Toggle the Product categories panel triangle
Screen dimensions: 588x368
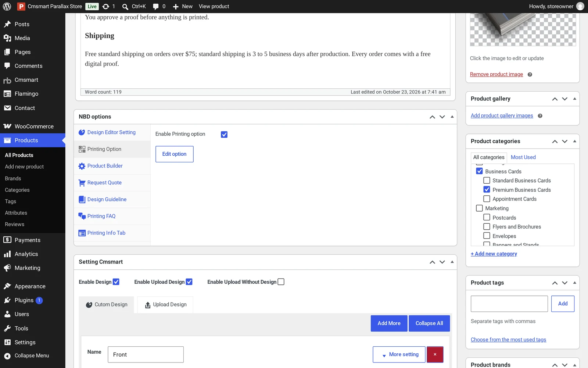pyautogui.click(x=575, y=141)
